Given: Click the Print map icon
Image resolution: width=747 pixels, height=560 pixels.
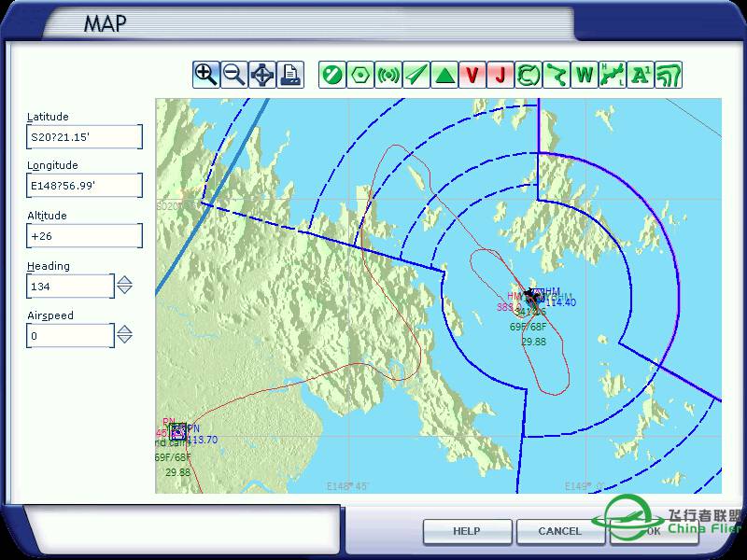Looking at the screenshot, I should click(x=290, y=75).
